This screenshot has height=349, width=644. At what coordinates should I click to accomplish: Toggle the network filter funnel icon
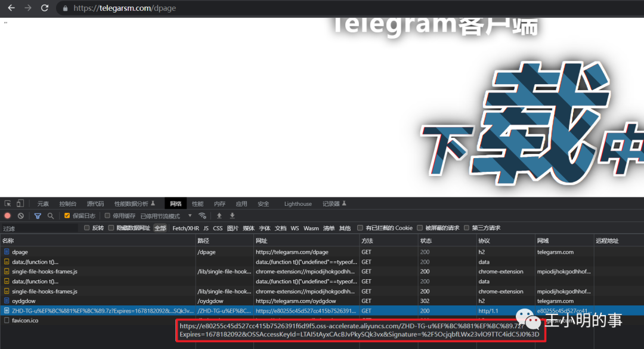38,215
